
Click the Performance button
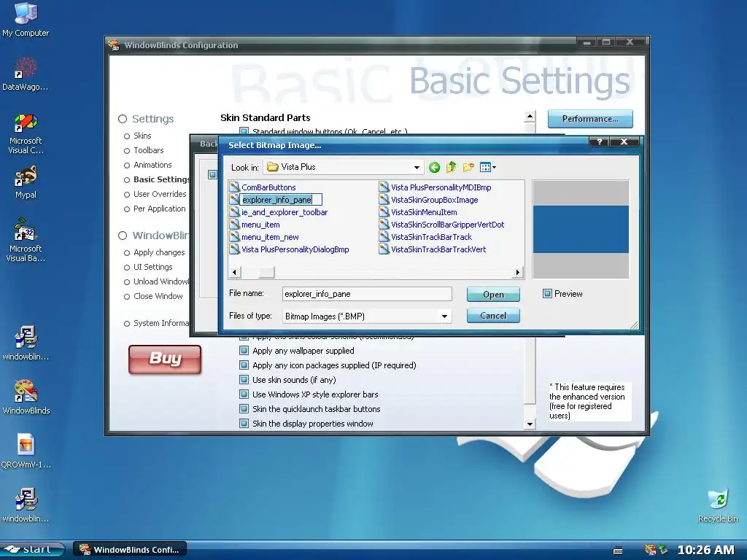(x=590, y=119)
